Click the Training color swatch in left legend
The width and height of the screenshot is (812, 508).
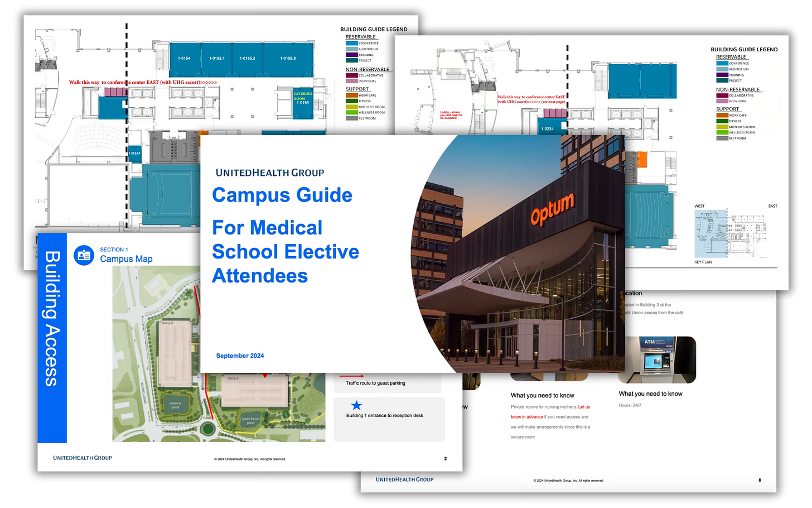pos(351,55)
